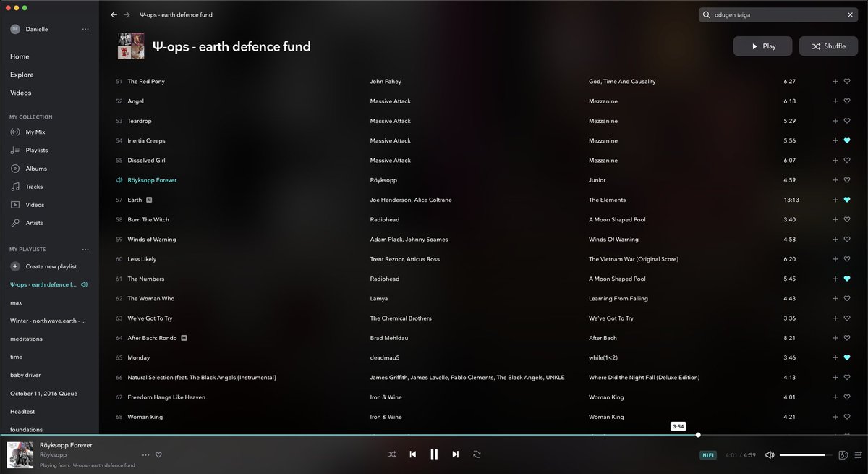Favorite the now-playing Röyksopp Forever track
Image resolution: width=868 pixels, height=474 pixels.
[x=158, y=455]
